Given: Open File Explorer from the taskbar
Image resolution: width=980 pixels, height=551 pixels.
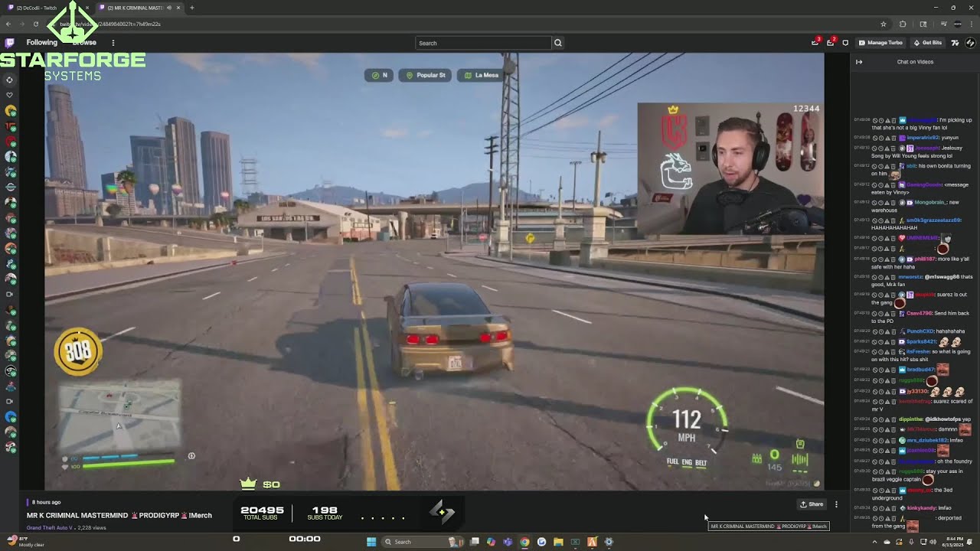Looking at the screenshot, I should click(558, 542).
